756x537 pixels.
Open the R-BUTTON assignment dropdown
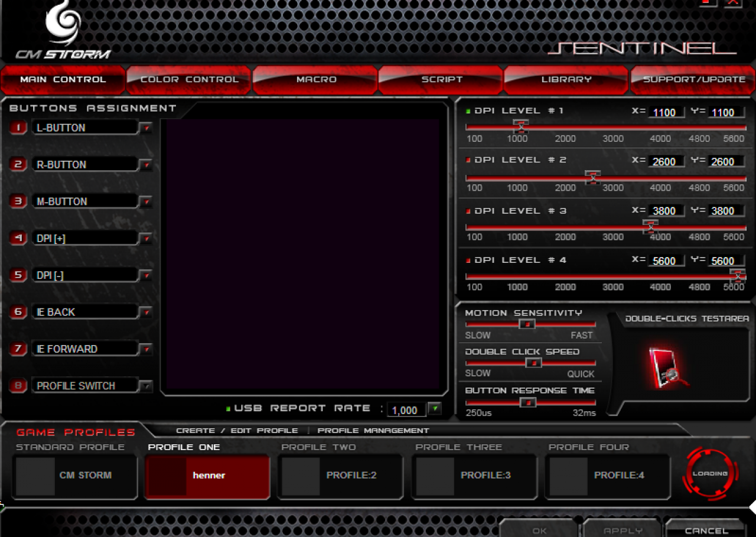pos(146,165)
